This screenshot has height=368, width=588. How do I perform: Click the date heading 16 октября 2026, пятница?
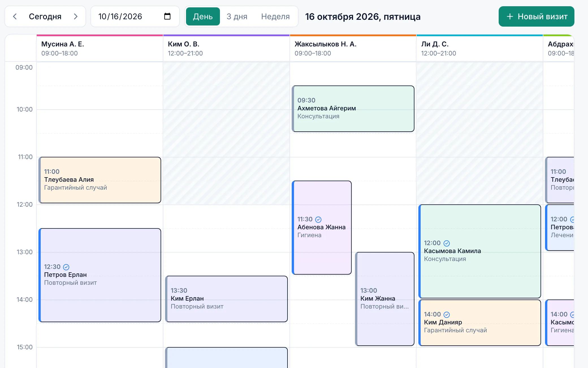[x=363, y=17]
